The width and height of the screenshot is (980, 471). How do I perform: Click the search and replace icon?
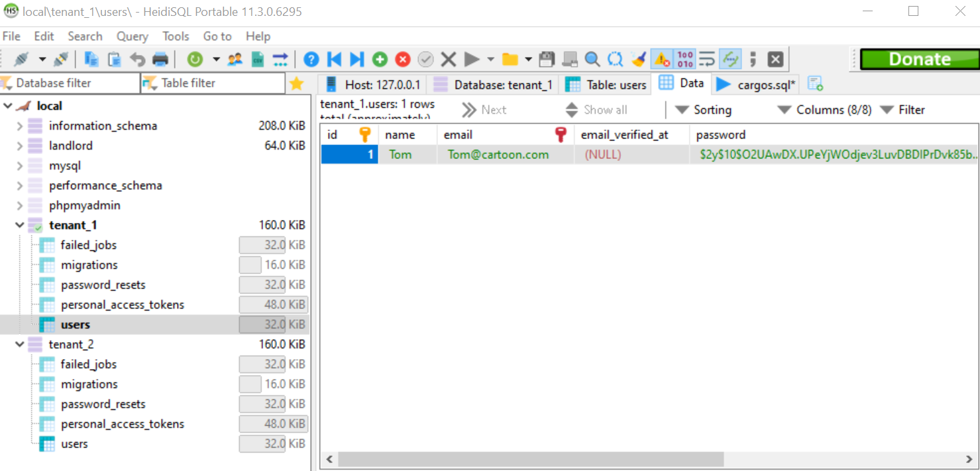616,60
